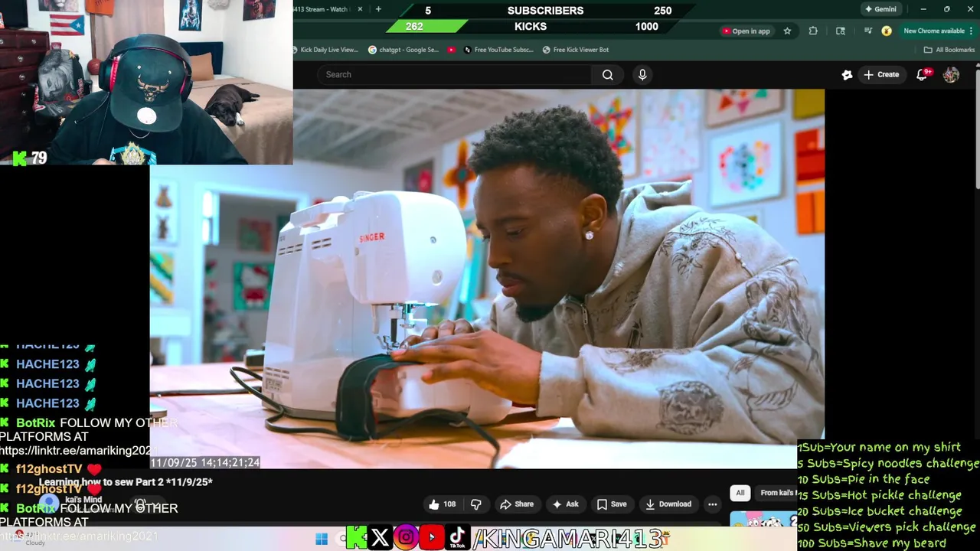Open the recommended video thumbnail in sidebar

[x=763, y=520]
